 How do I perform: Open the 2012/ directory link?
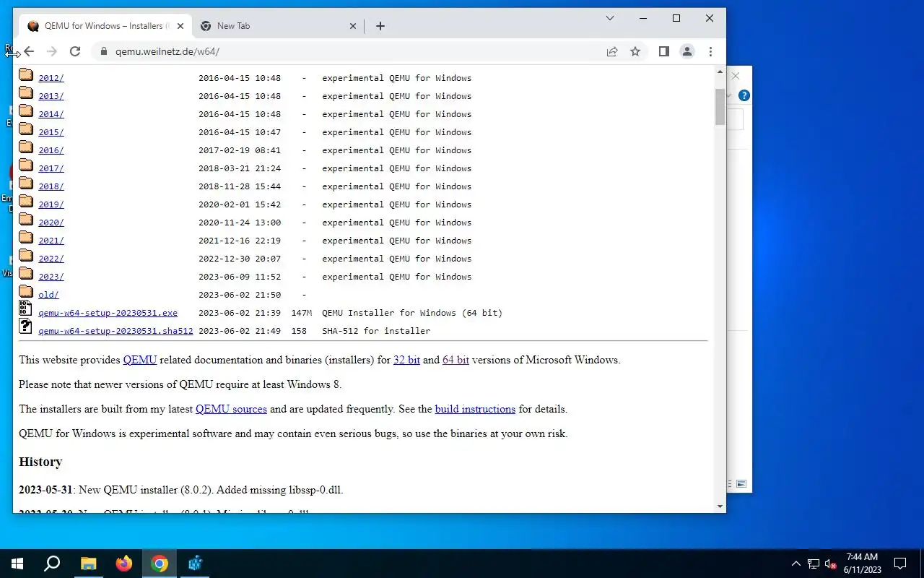[x=51, y=78]
